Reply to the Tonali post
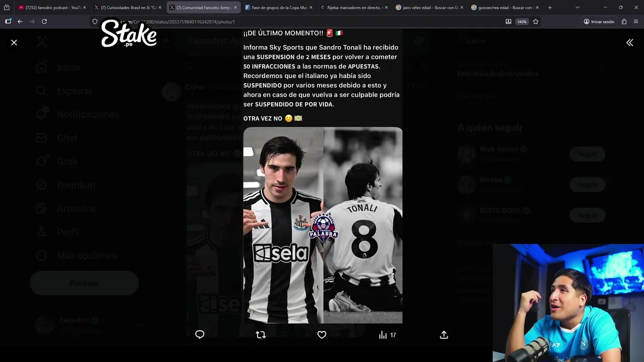This screenshot has height=362, width=644. tap(200, 335)
